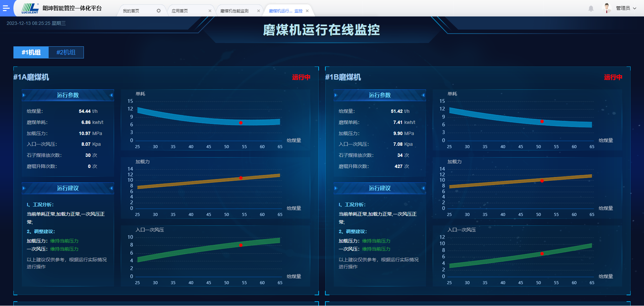Image resolution: width=644 pixels, height=306 pixels.
Task: Click left arrow on #1B 运行参数 header
Action: click(336, 95)
